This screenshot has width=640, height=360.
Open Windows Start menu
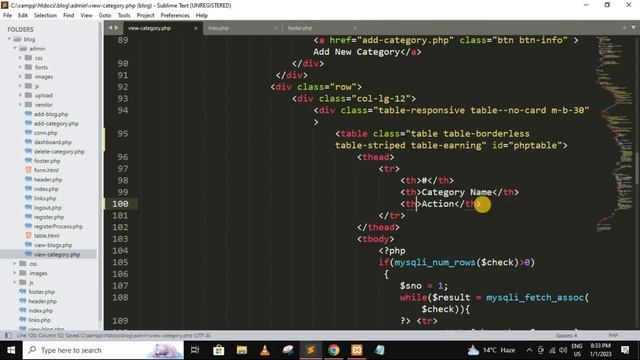point(11,350)
